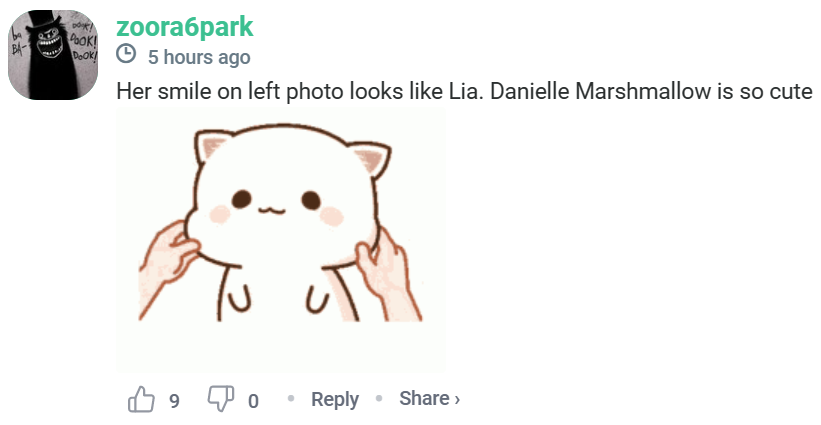Click the like count number 9
821x425 pixels.
[174, 401]
